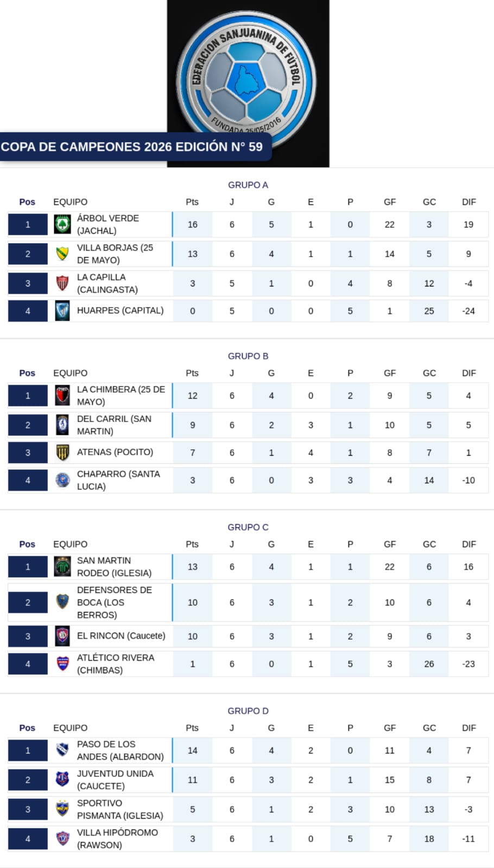
Task: Click the Huarpes Capital team crest
Action: 62,311
